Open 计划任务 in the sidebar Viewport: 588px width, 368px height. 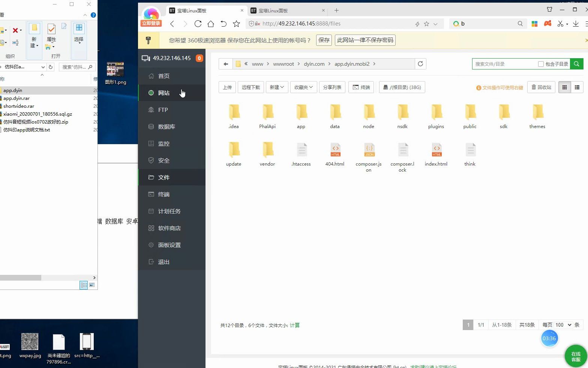pos(172,211)
